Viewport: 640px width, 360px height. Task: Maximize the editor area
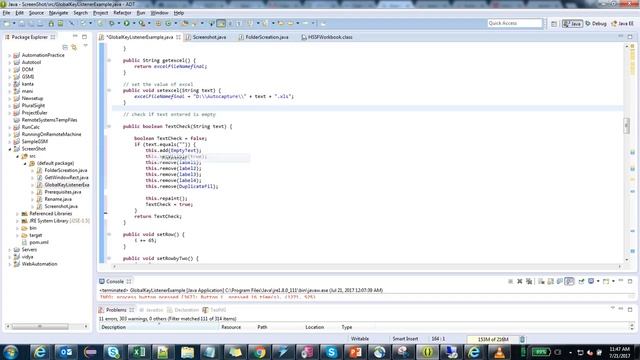(630, 37)
